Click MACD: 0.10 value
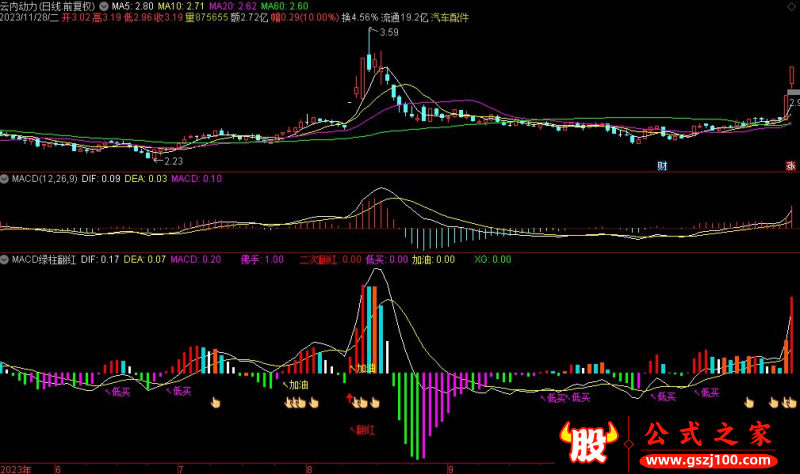Screen dimensions: 800x474 pyautogui.click(x=196, y=179)
